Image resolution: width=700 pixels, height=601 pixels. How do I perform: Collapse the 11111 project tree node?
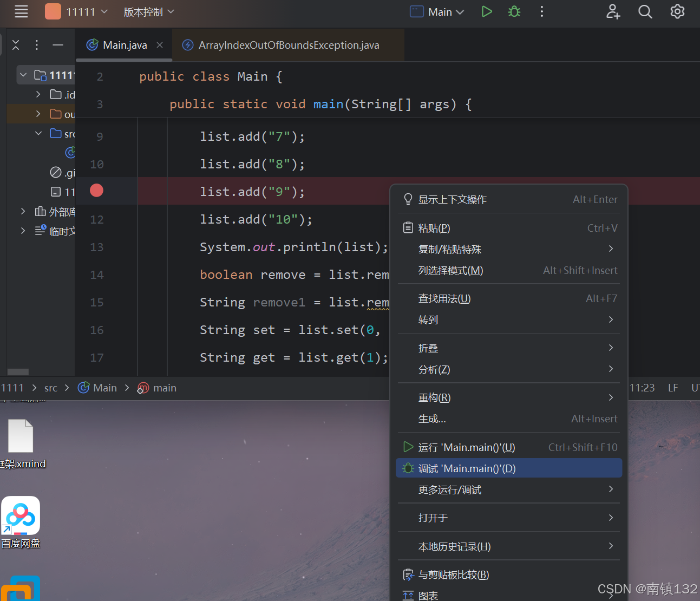coord(23,75)
